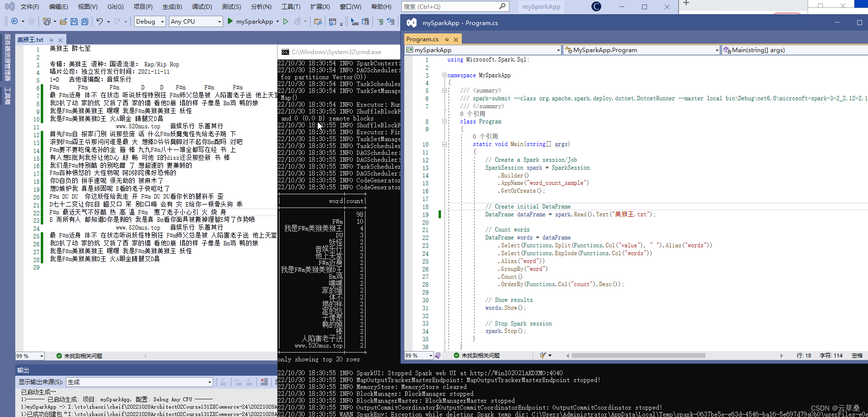Click 未找到相关问题 status in left editor
The width and height of the screenshot is (868, 417).
[x=79, y=356]
